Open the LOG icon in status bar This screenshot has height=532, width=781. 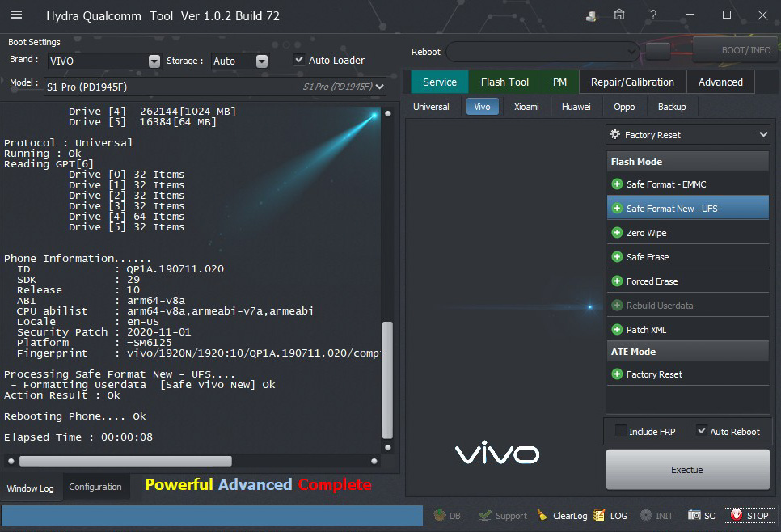pos(599,515)
